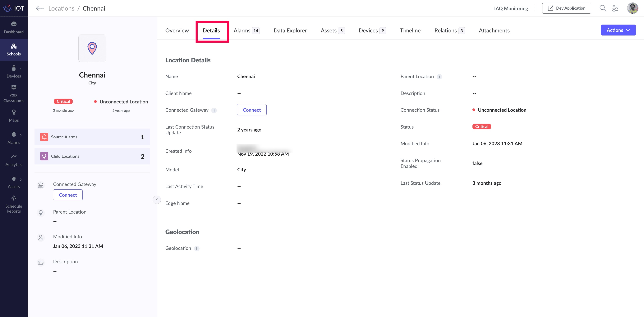
Task: Expand the Actions dropdown
Action: [x=618, y=30]
